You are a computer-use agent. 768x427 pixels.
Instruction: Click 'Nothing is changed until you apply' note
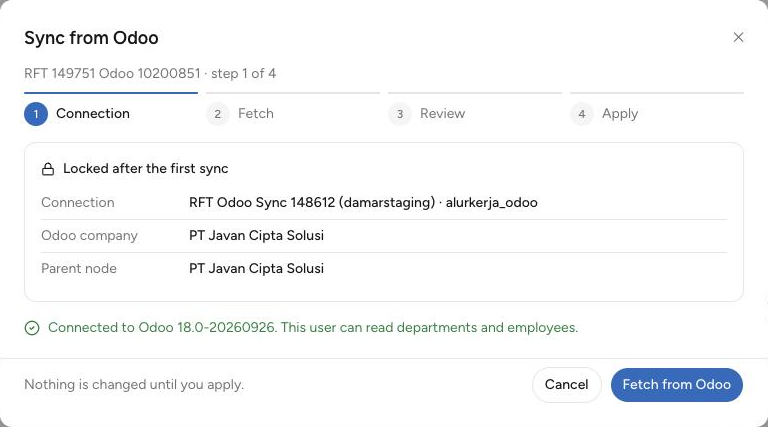click(134, 384)
